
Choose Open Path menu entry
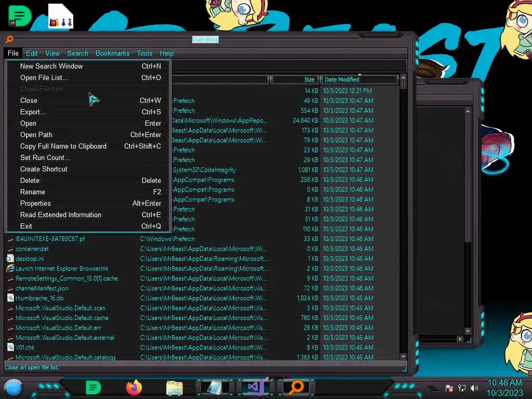[88, 135]
